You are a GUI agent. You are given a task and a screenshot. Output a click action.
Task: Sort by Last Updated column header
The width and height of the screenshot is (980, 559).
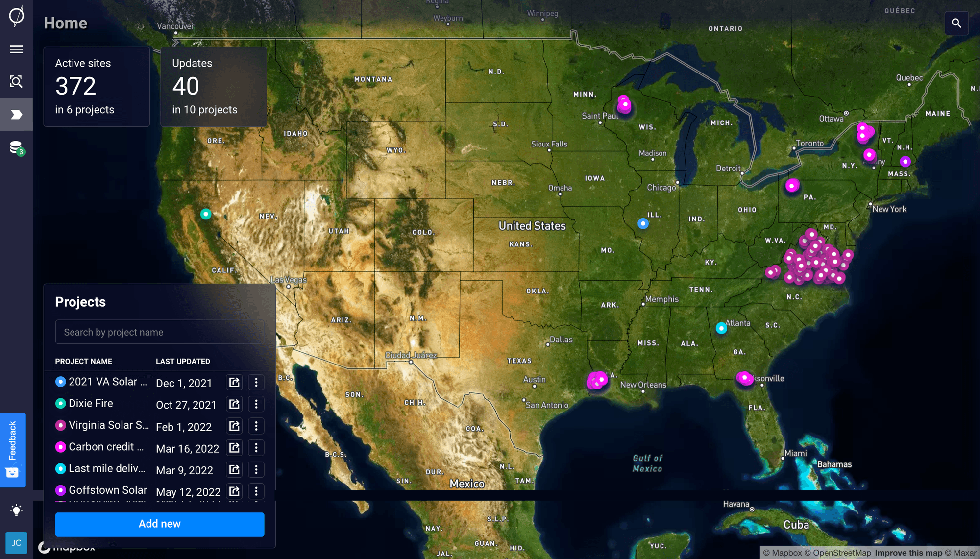[x=183, y=361]
